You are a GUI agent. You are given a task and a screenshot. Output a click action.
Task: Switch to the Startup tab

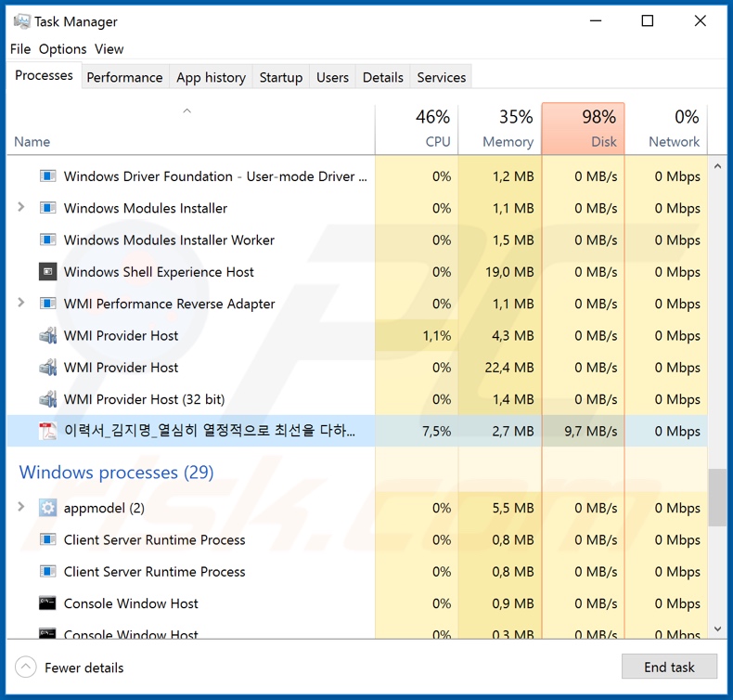click(x=281, y=77)
